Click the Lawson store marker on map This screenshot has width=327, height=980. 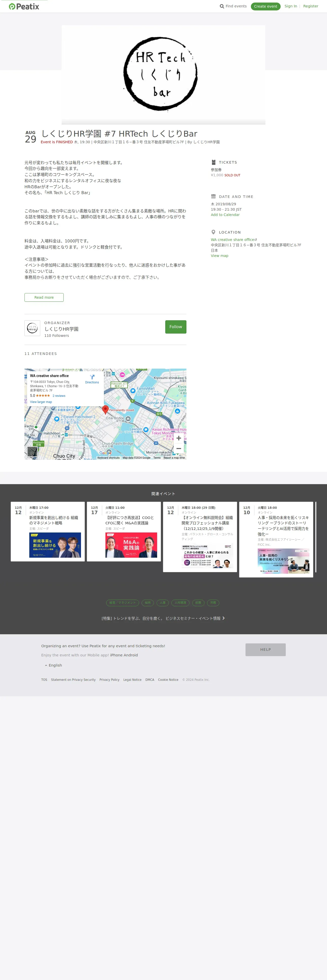(x=146, y=430)
